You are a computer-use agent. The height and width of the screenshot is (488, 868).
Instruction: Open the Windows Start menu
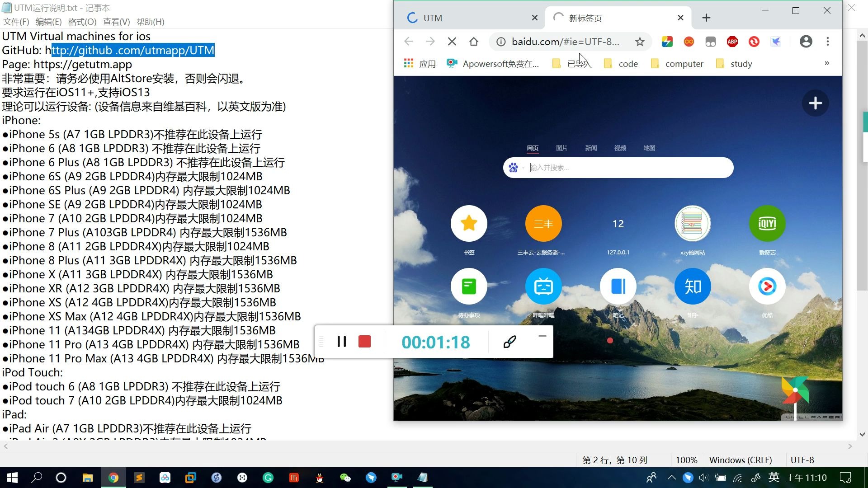[x=12, y=478]
